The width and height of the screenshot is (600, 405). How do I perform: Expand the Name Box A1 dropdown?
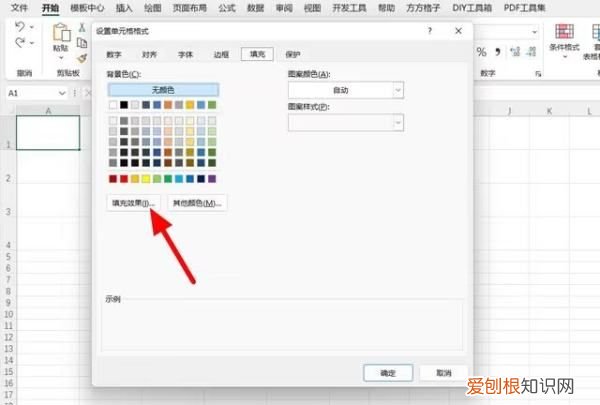[62, 93]
